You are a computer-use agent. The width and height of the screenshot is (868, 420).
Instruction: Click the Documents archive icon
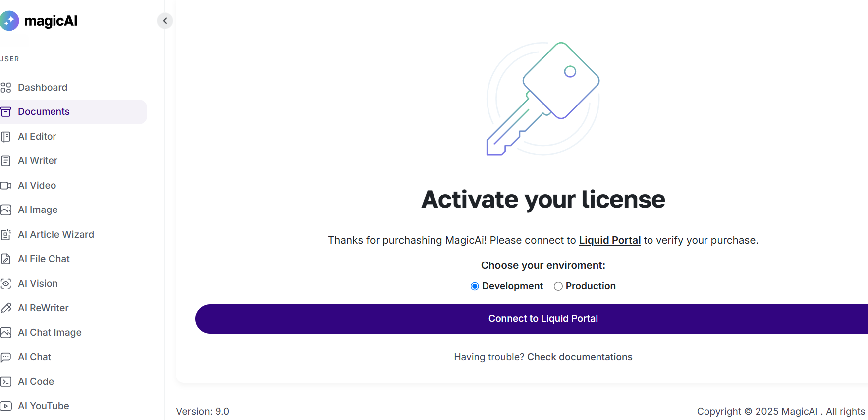[x=6, y=112]
